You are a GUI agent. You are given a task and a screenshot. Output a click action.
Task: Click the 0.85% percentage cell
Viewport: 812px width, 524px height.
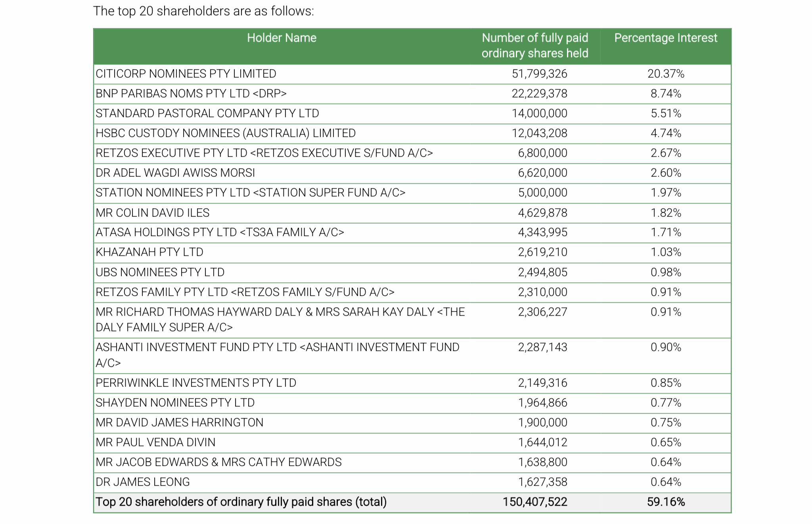[666, 383]
